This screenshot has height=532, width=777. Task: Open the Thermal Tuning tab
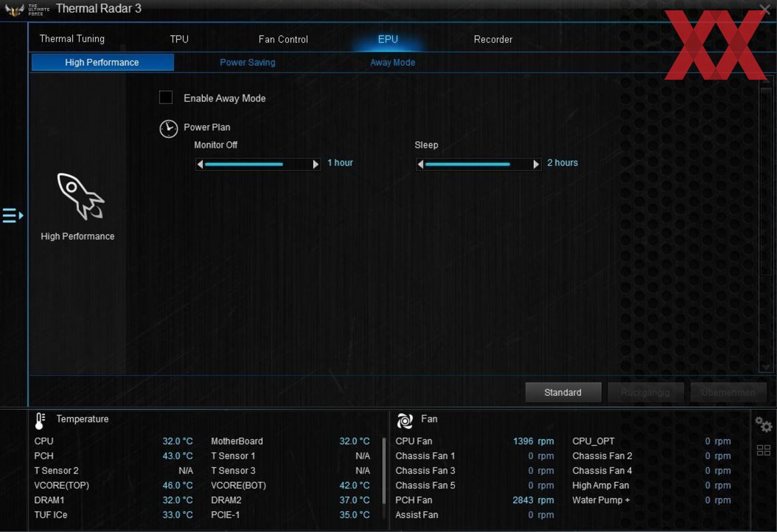(x=72, y=39)
